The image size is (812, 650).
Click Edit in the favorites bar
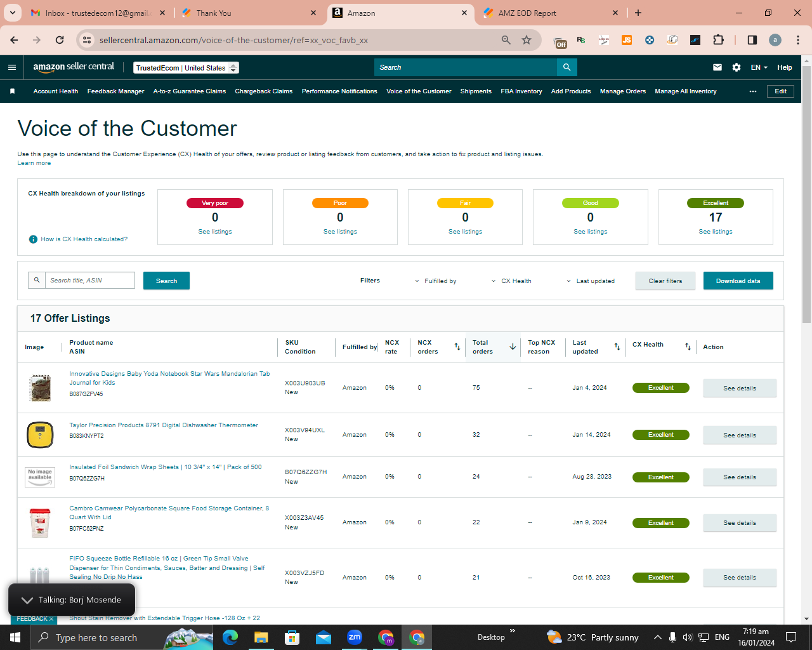(781, 91)
